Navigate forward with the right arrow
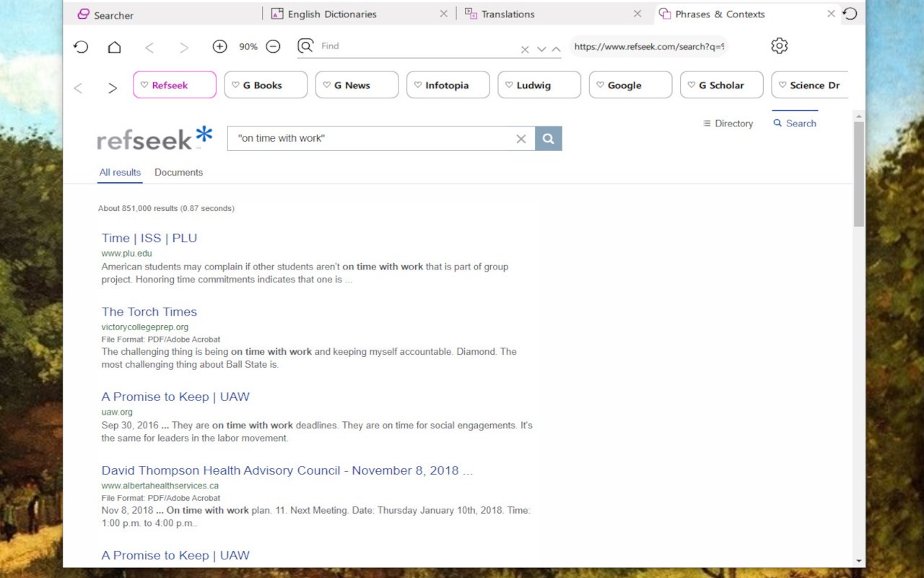The image size is (924, 578). 184,47
